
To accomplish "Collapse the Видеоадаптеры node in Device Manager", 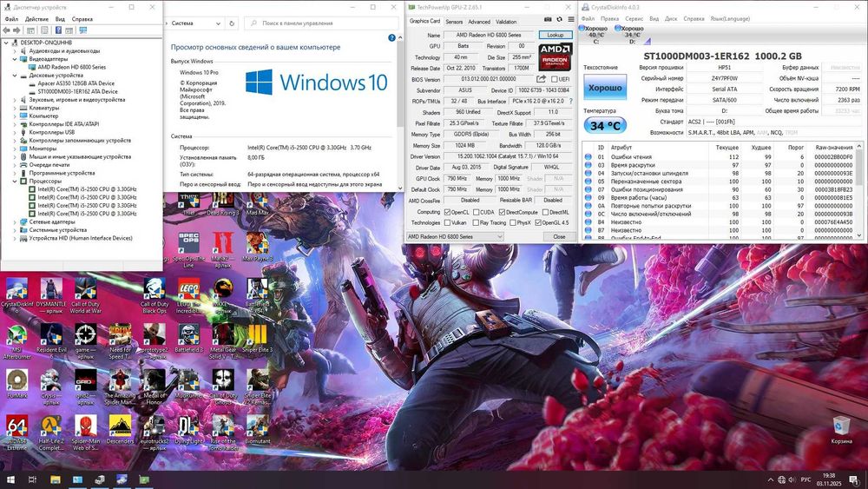I will (x=15, y=59).
